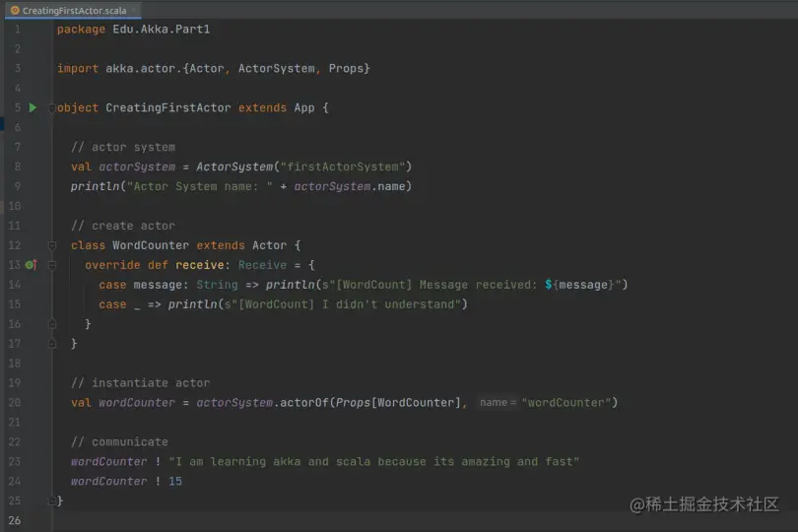This screenshot has width=798, height=532.
Task: Click the "wordCounter" string literal
Action: pyautogui.click(x=565, y=403)
